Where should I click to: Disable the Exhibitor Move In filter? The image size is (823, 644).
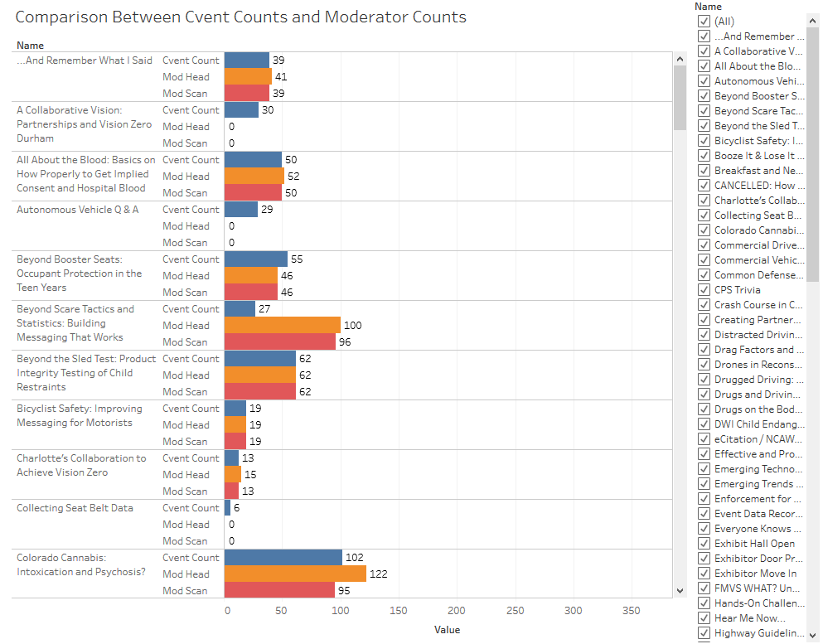pyautogui.click(x=704, y=574)
